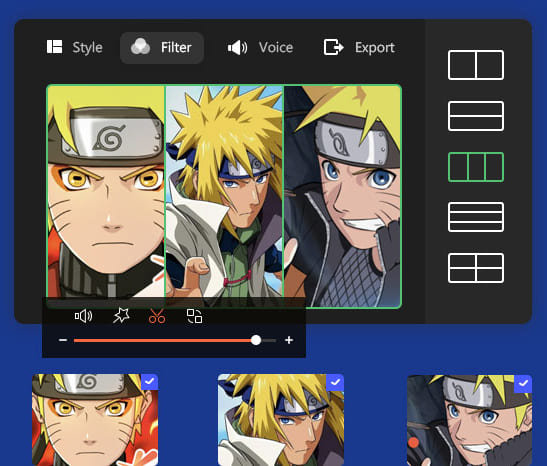
Task: Uncheck the third thumbnail's checkmark
Action: tap(523, 384)
